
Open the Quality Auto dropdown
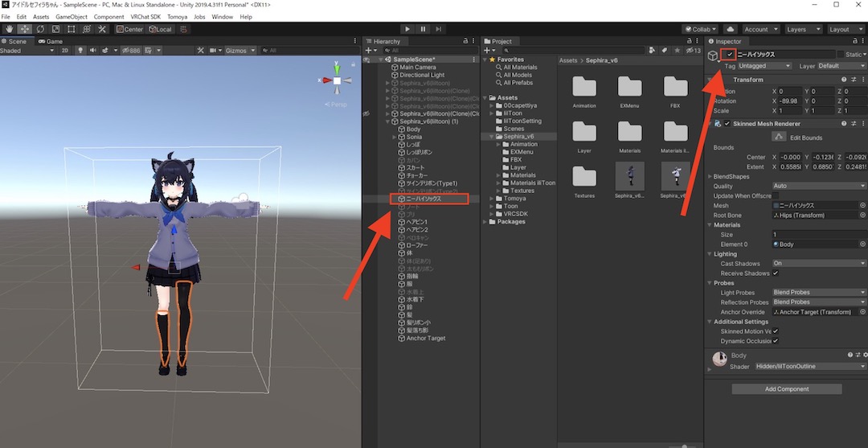(819, 186)
